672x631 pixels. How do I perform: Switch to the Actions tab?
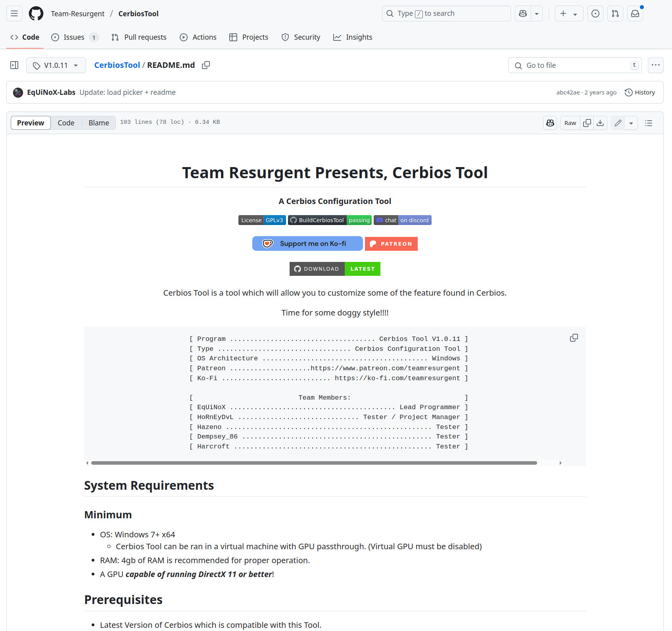coord(198,37)
